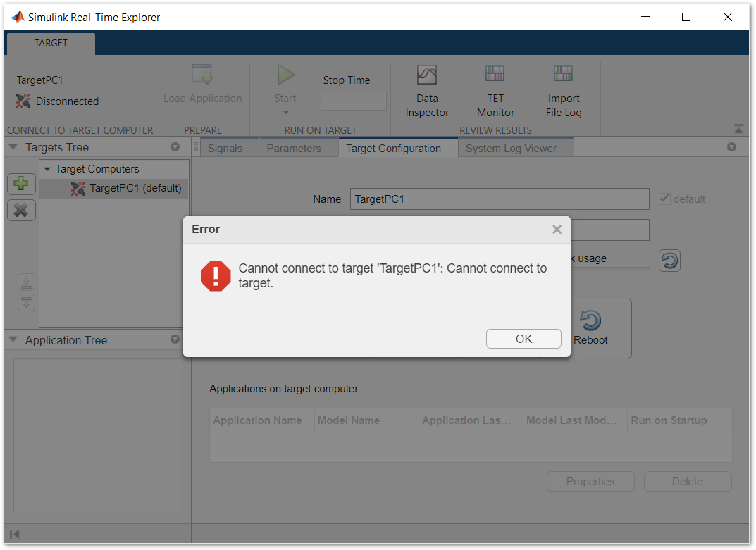Open the Data Inspector
Viewport: 756px width, 550px height.
point(427,92)
